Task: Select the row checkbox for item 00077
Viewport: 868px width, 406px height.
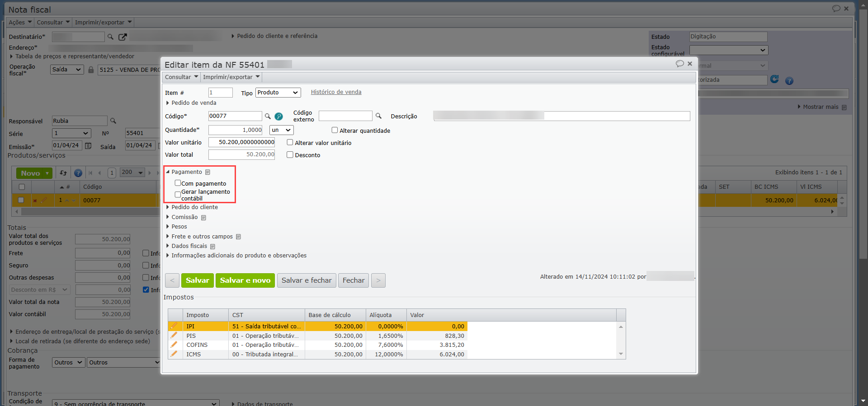Action: pos(21,200)
